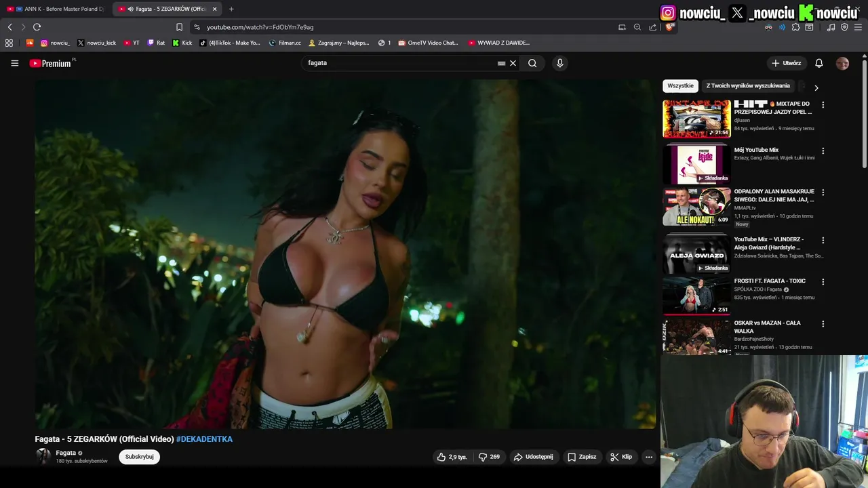Open options for MIXTAPE DO PRZEPISOWEJ JAZDY video
The width and height of the screenshot is (868, 488).
tap(823, 105)
